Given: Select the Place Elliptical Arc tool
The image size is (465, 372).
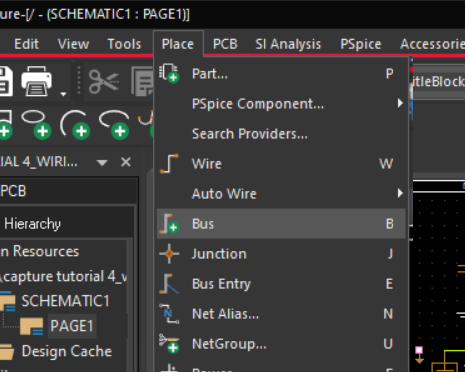Looking at the screenshot, I should coord(114,124).
